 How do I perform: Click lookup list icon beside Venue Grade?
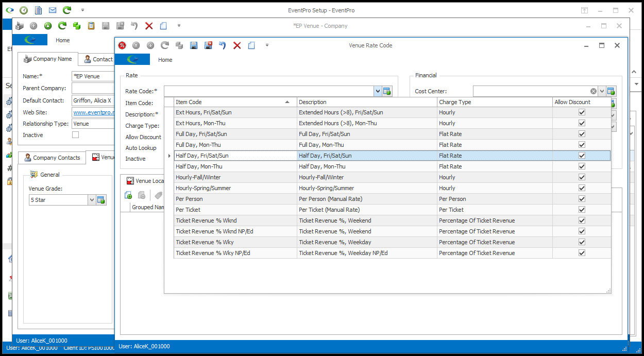[x=101, y=200]
